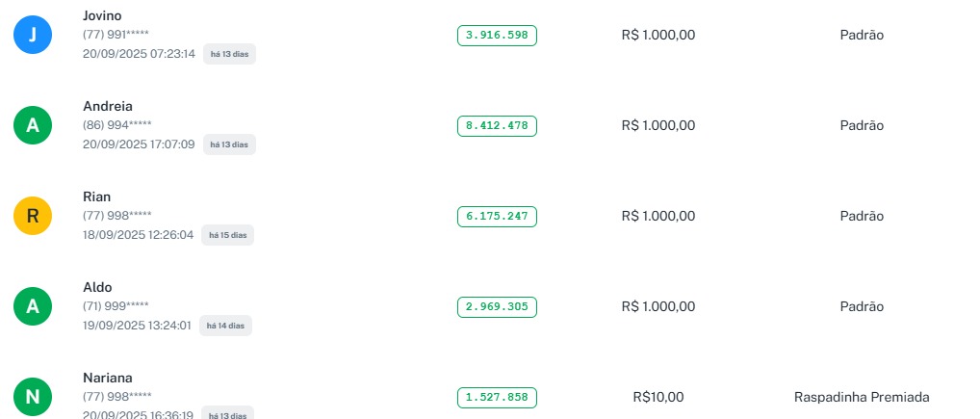Image resolution: width=980 pixels, height=419 pixels.
Task: Click ticket number 8.412.478 badge
Action: click(497, 125)
